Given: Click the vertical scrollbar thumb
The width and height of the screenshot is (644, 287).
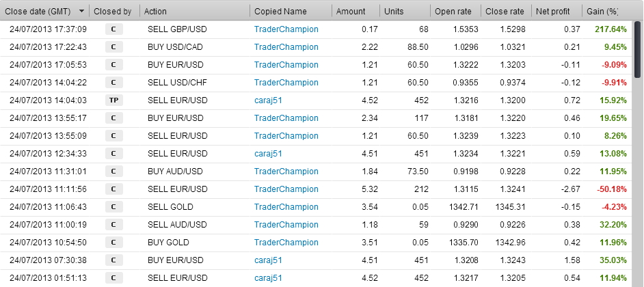Looking at the screenshot, I should click(x=638, y=41).
